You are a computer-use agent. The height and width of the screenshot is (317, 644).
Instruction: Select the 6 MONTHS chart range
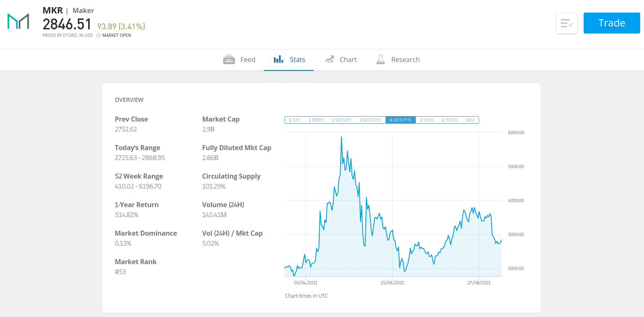coord(401,120)
